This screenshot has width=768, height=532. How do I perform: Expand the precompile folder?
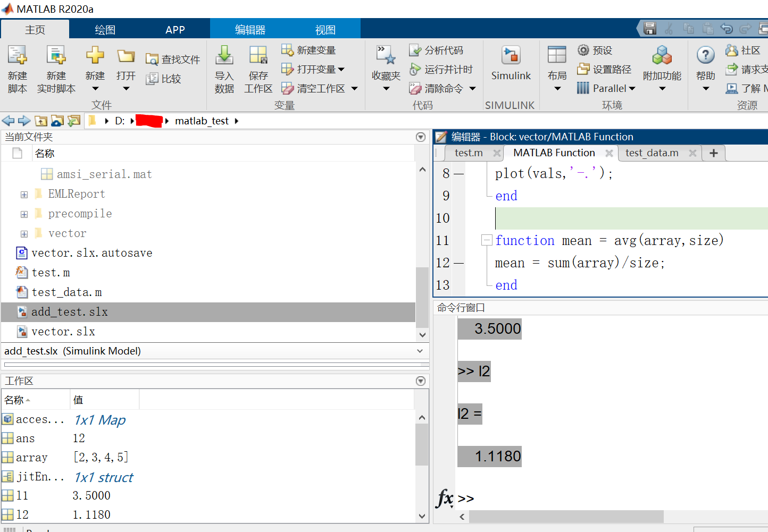pos(24,214)
